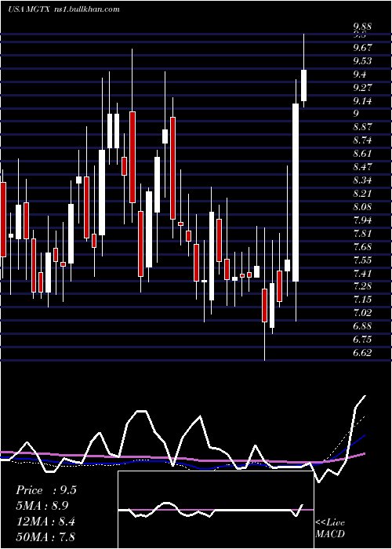Select the 9.53 price axis label

pos(362,61)
